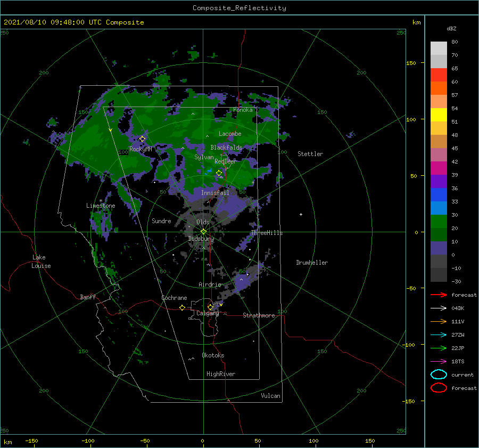Image resolution: width=479 pixels, height=448 pixels.
Task: Click the yellow diamond marker above Calgary
Action: [210, 307]
